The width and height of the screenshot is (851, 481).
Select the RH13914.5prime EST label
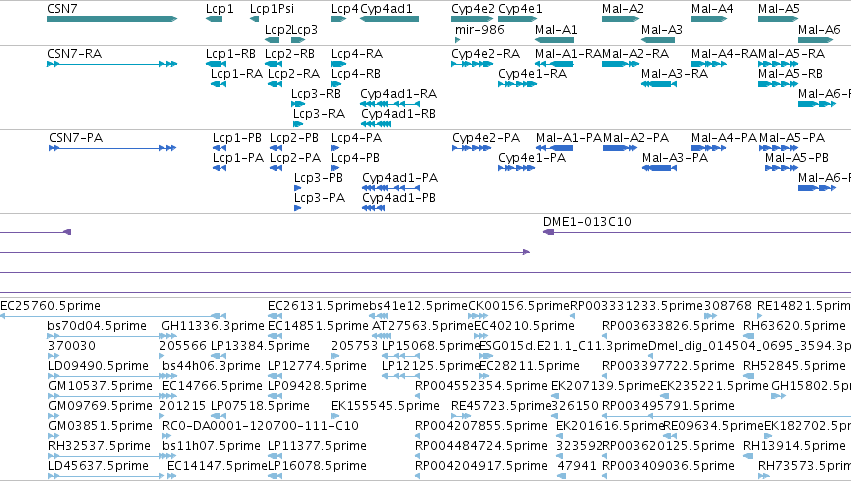(x=795, y=447)
